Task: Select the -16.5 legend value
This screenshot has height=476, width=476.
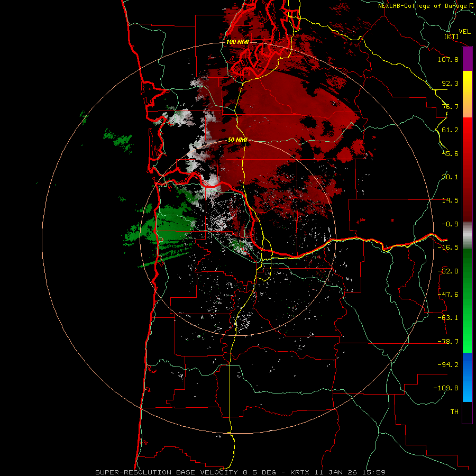Action: tap(448, 248)
